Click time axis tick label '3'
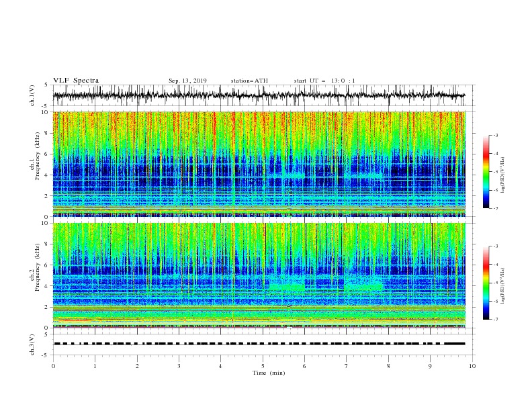532x411 pixels. click(179, 366)
